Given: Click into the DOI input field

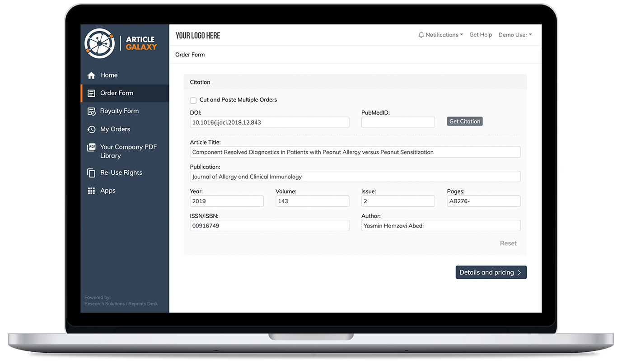Looking at the screenshot, I should coord(269,122).
